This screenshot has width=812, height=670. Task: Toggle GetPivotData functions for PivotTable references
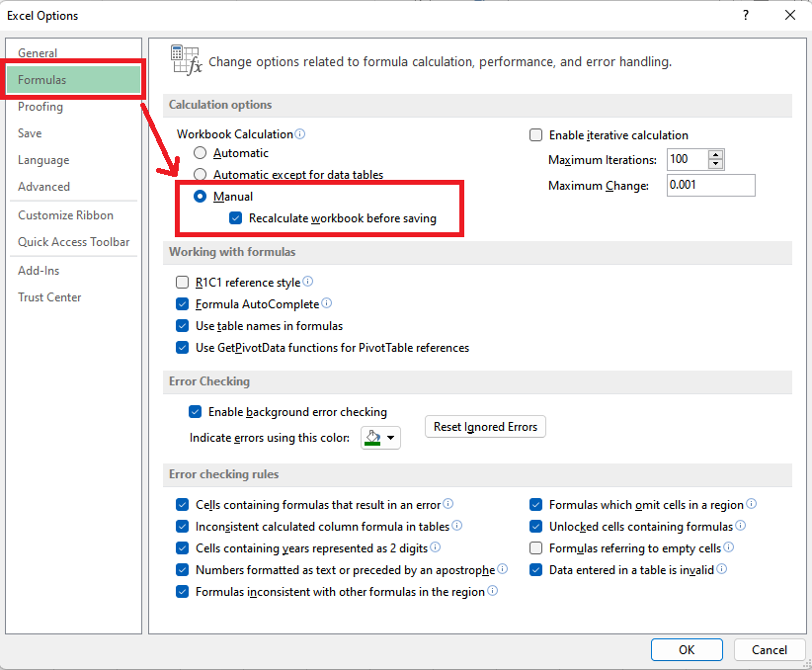(x=183, y=348)
